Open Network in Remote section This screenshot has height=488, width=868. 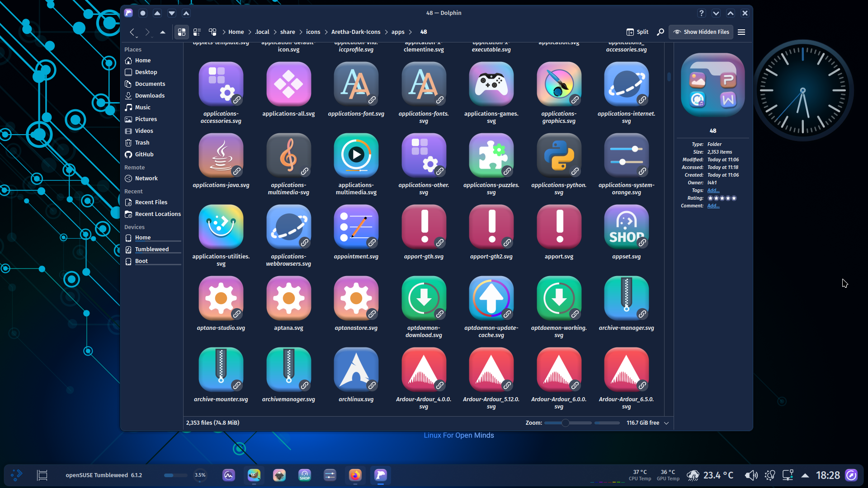(152, 178)
